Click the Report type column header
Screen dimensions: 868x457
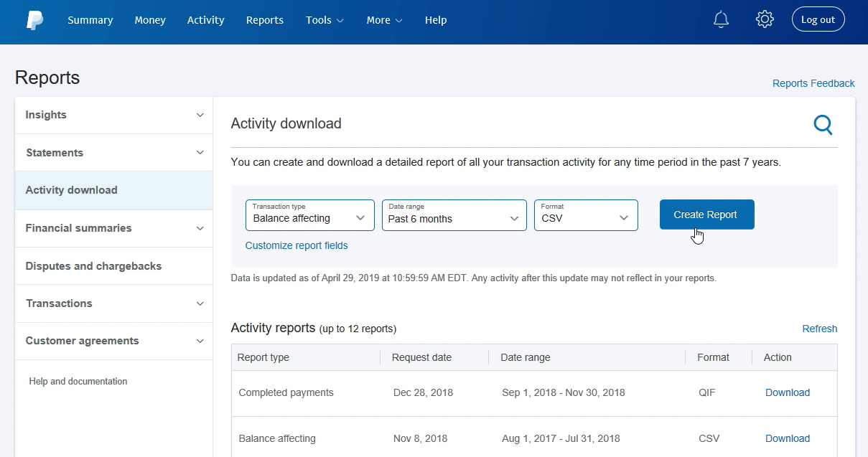tap(263, 357)
